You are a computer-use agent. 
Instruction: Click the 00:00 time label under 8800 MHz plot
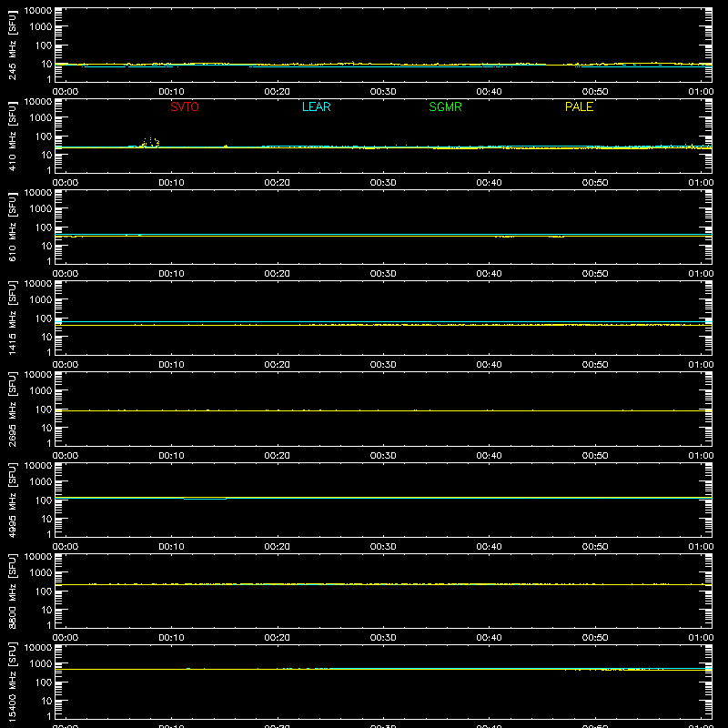(66, 638)
